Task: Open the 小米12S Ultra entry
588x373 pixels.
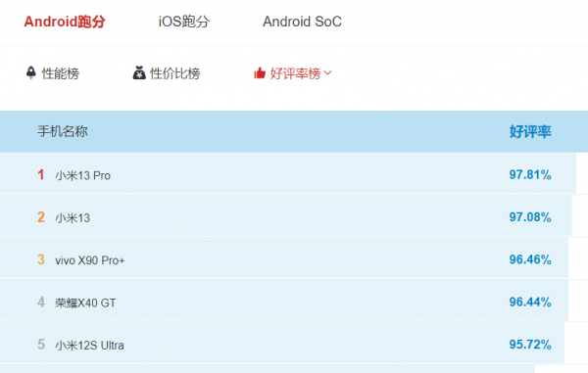Action: 89,345
